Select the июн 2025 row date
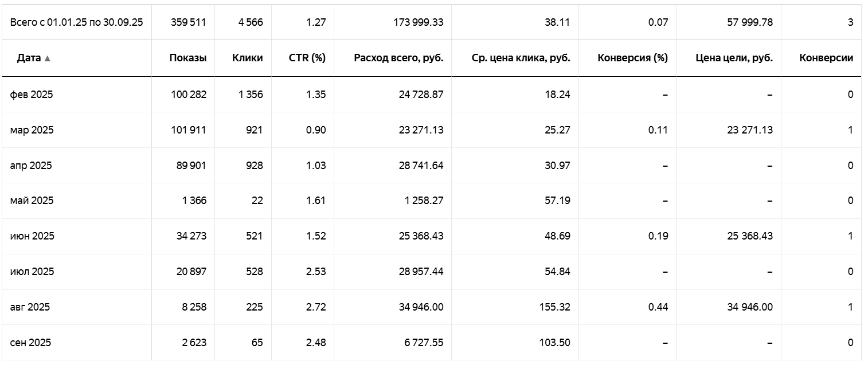The height and width of the screenshot is (369, 868). click(32, 236)
